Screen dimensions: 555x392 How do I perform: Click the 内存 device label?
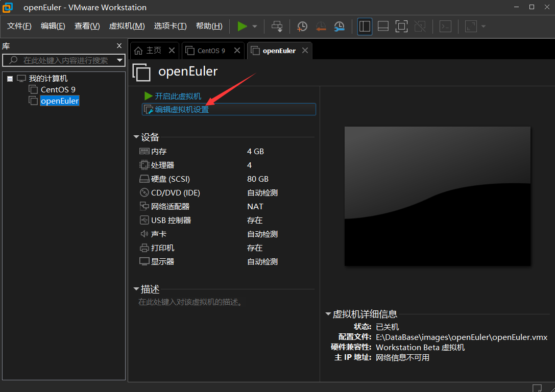click(x=159, y=152)
